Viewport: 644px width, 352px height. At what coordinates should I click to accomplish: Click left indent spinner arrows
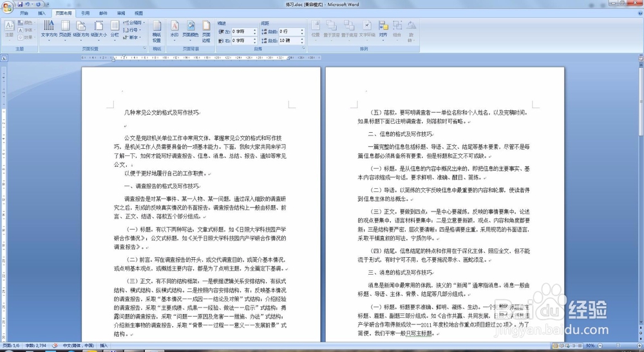pos(255,31)
